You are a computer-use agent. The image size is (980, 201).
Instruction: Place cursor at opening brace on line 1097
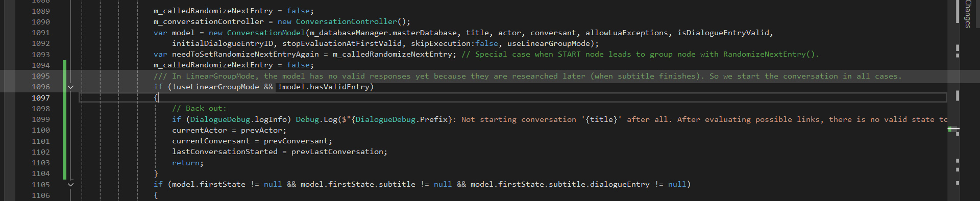(156, 97)
